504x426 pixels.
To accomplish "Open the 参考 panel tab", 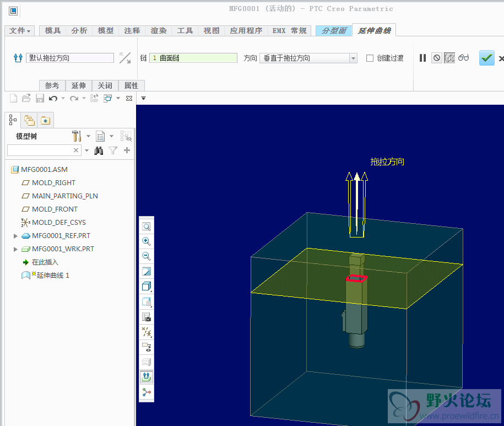I will coord(52,85).
